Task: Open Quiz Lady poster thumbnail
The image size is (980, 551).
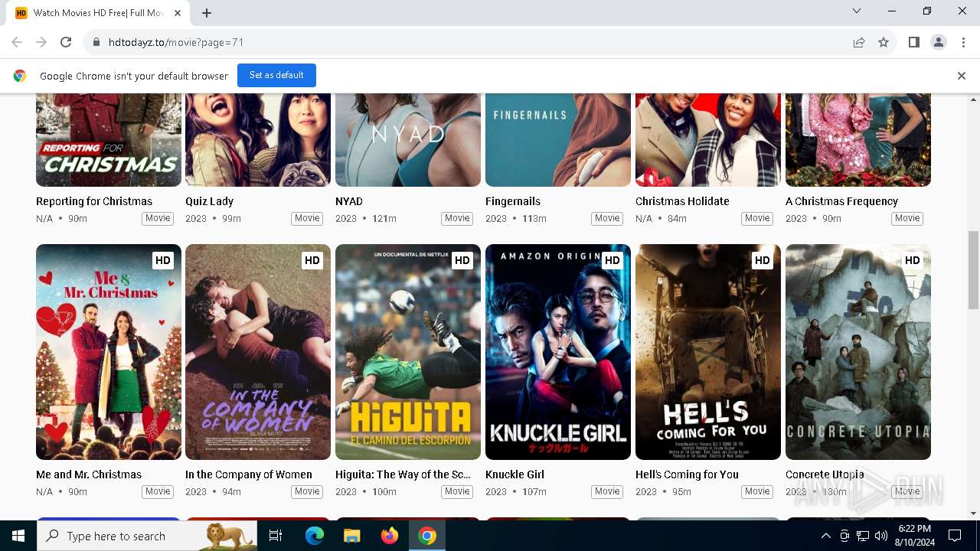Action: (x=258, y=140)
